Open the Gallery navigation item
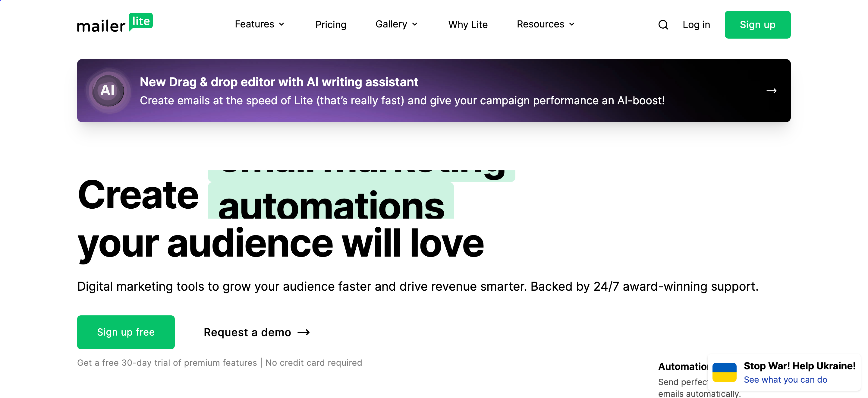Viewport: 868px width, 398px height. click(x=396, y=24)
